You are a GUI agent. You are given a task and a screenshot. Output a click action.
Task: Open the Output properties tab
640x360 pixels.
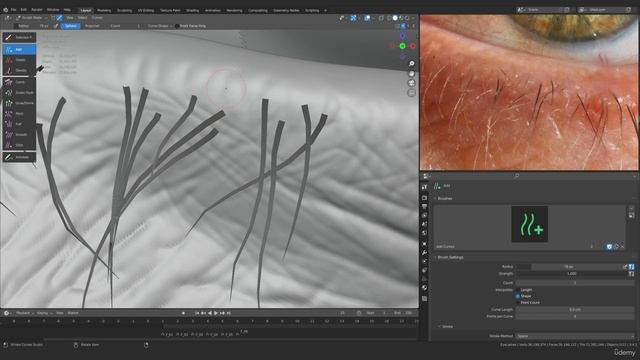click(x=424, y=207)
